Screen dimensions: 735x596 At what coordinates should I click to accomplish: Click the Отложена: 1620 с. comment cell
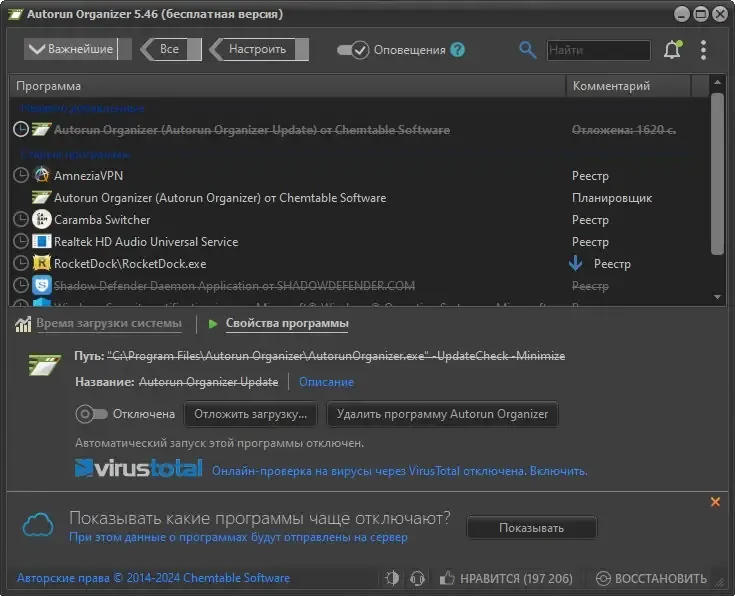point(623,129)
